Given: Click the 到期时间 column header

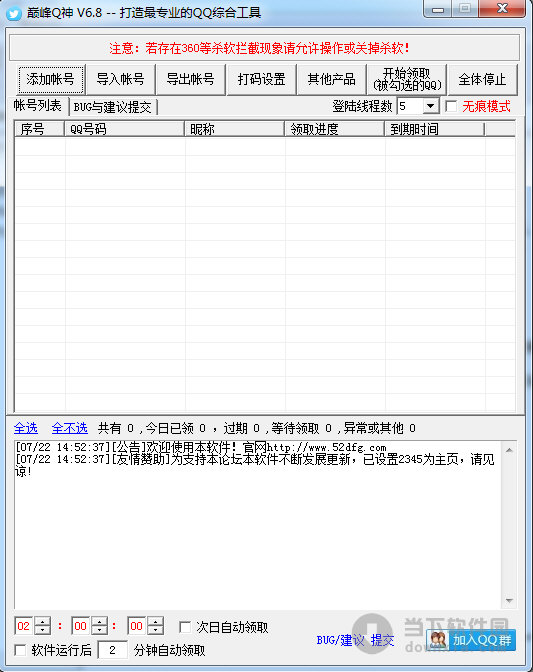Looking at the screenshot, I should click(434, 129).
